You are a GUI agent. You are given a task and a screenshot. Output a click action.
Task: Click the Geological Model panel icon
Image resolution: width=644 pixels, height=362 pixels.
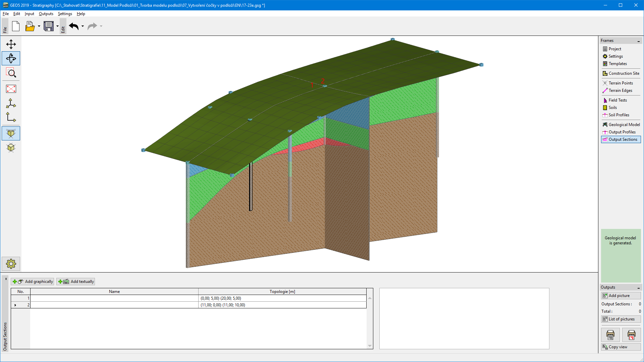click(x=605, y=124)
